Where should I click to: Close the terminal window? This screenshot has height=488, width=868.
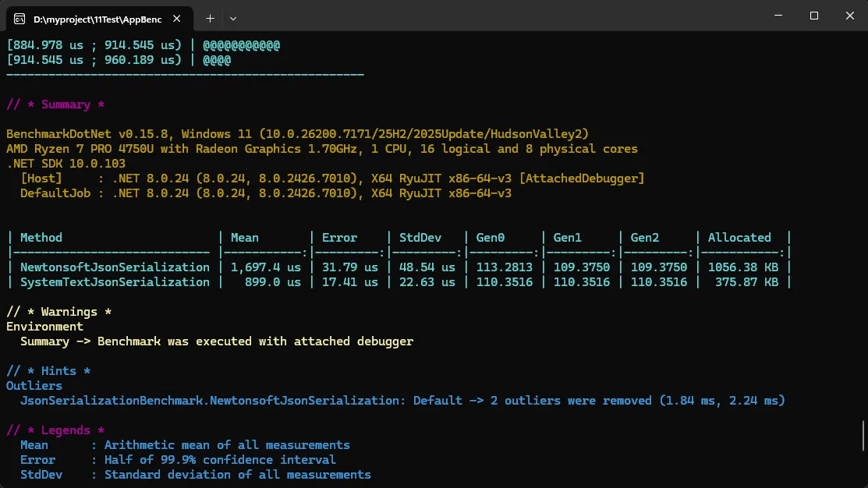tap(849, 16)
